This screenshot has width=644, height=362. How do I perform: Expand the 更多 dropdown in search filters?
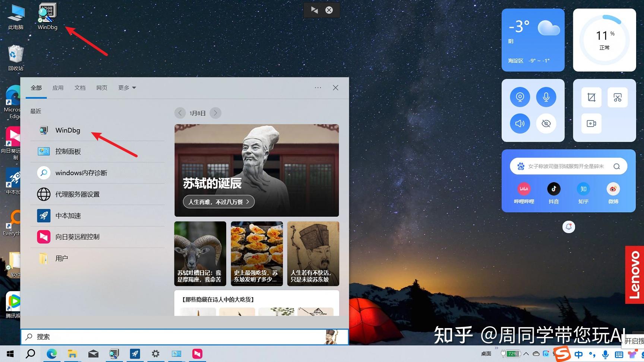point(126,88)
